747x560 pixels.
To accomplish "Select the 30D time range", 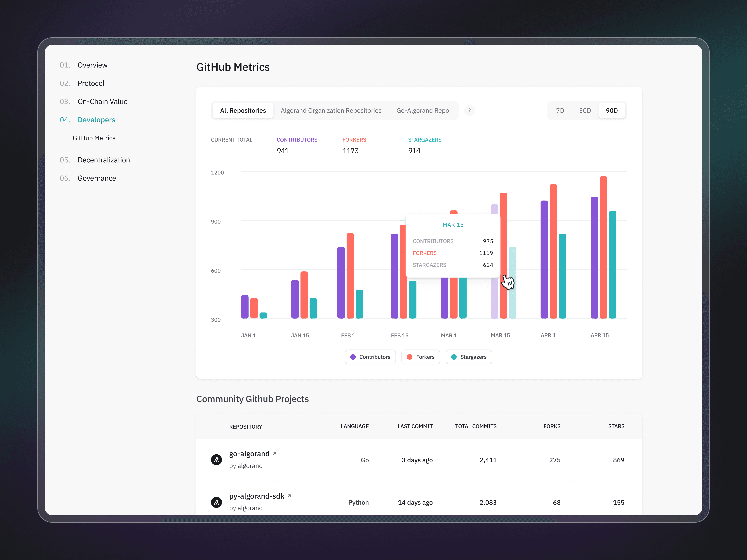I will pos(585,110).
